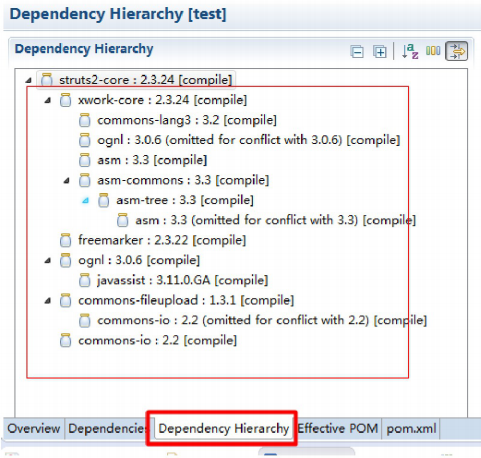Select commons-lang3 : 3.2 [compile] row

(x=177, y=120)
